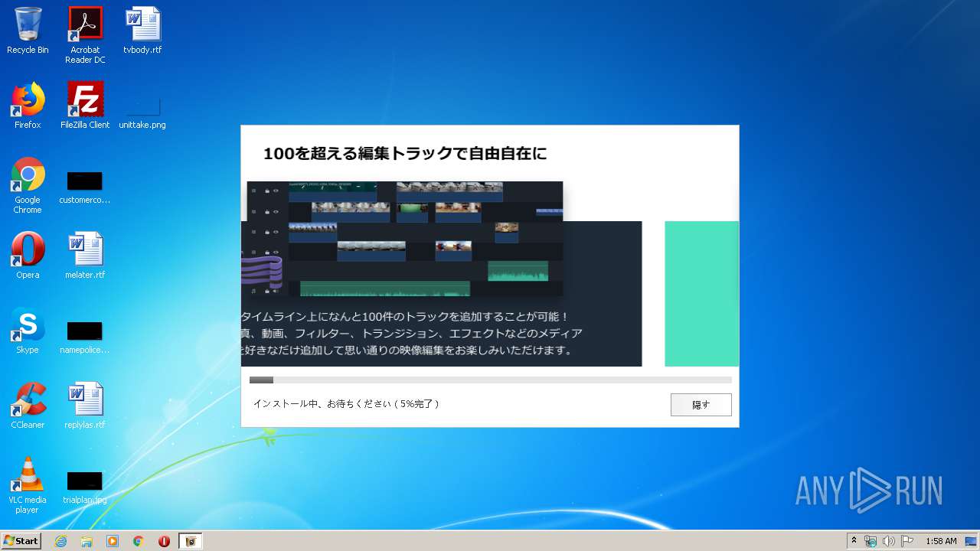Launch Chrome from the taskbar
The width and height of the screenshot is (980, 551).
(x=139, y=541)
